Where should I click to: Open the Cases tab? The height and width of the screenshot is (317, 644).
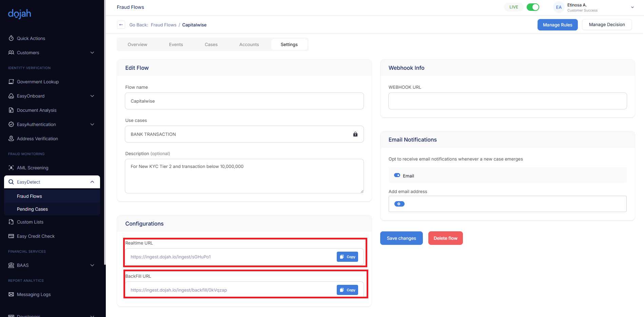211,44
